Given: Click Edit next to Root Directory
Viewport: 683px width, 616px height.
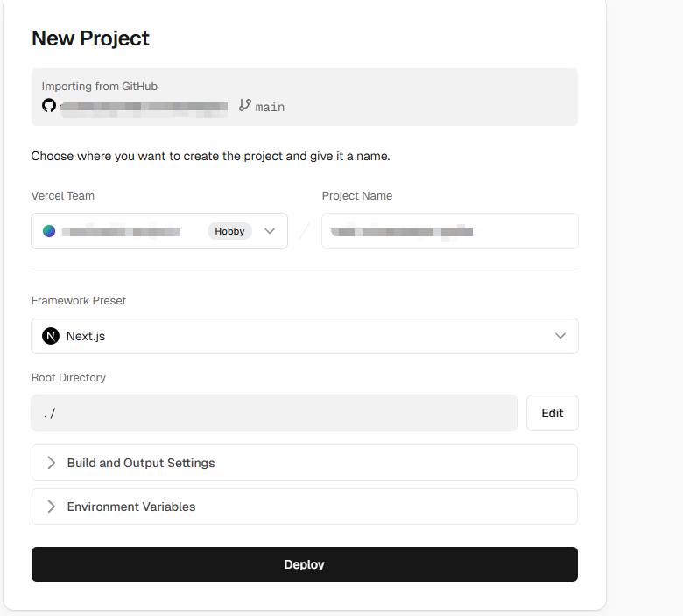Looking at the screenshot, I should 552,413.
